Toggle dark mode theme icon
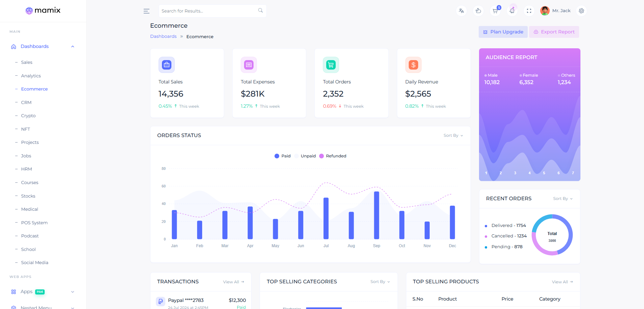The width and height of the screenshot is (644, 309). 478,11
